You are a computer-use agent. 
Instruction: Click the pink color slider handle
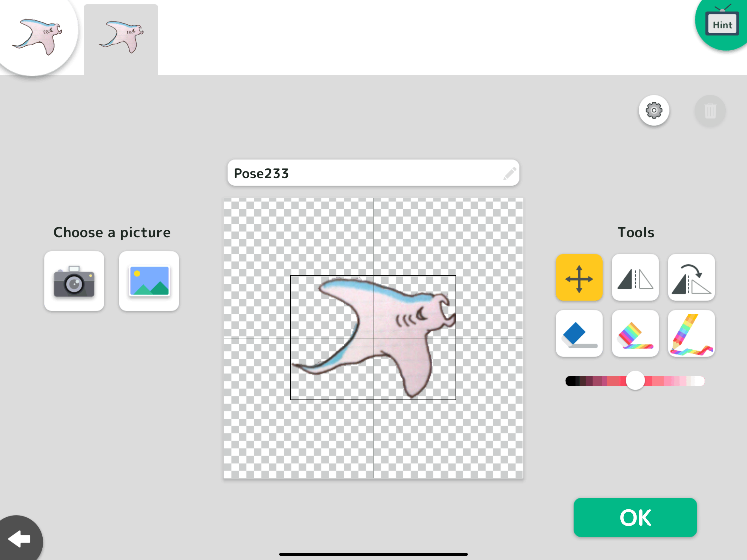click(635, 381)
